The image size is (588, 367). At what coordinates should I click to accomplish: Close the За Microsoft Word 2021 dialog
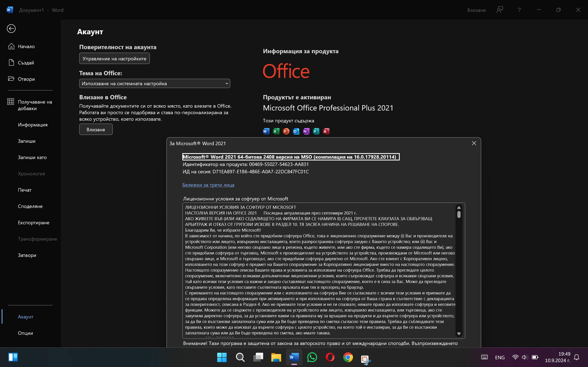[474, 143]
